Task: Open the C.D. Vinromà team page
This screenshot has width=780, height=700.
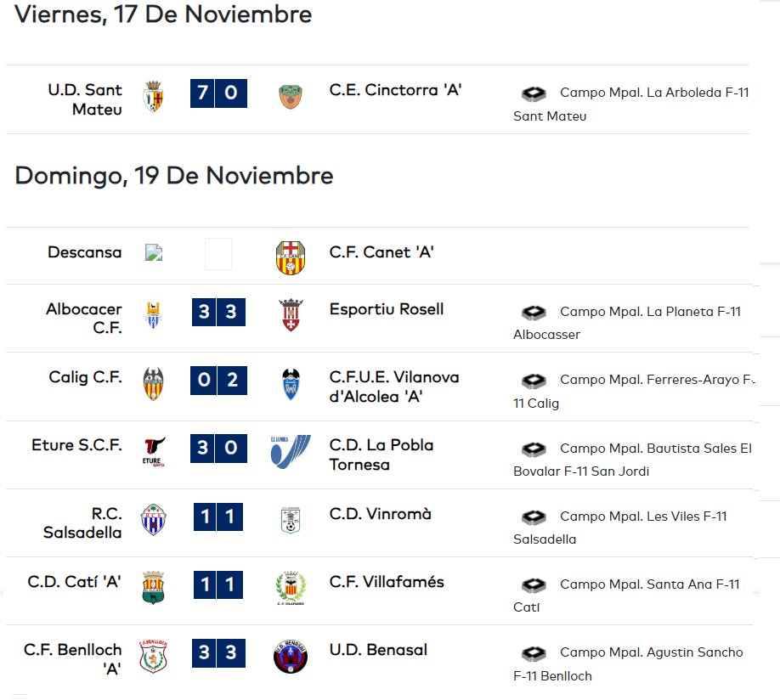Action: [x=380, y=513]
